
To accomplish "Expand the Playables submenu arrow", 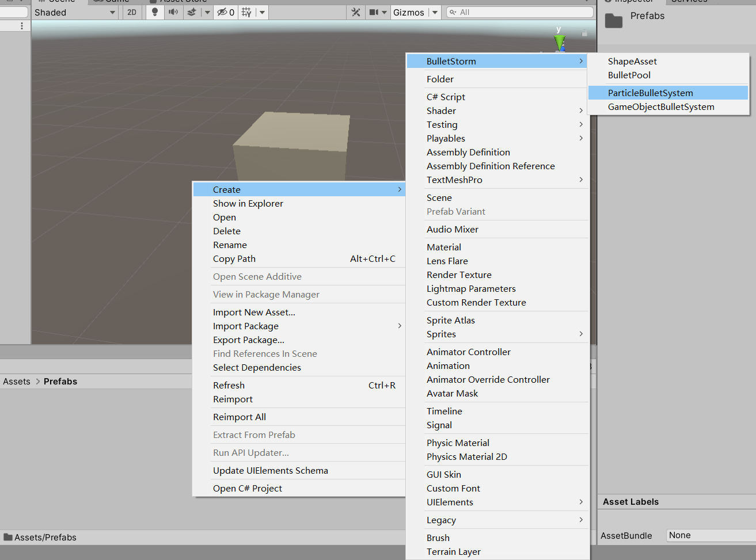I will point(581,138).
